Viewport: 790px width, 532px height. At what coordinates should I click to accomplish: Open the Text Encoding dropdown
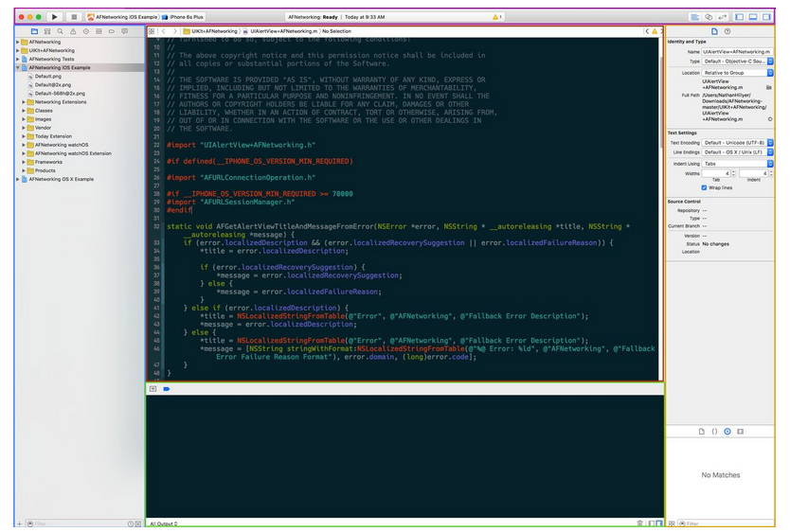tap(738, 143)
